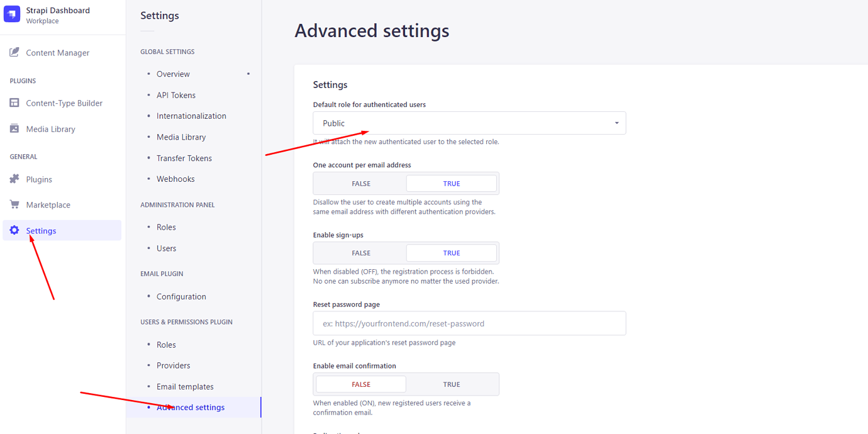Screen dimensions: 868x434
Task: Set One account per email address to FALSE
Action: 360,183
